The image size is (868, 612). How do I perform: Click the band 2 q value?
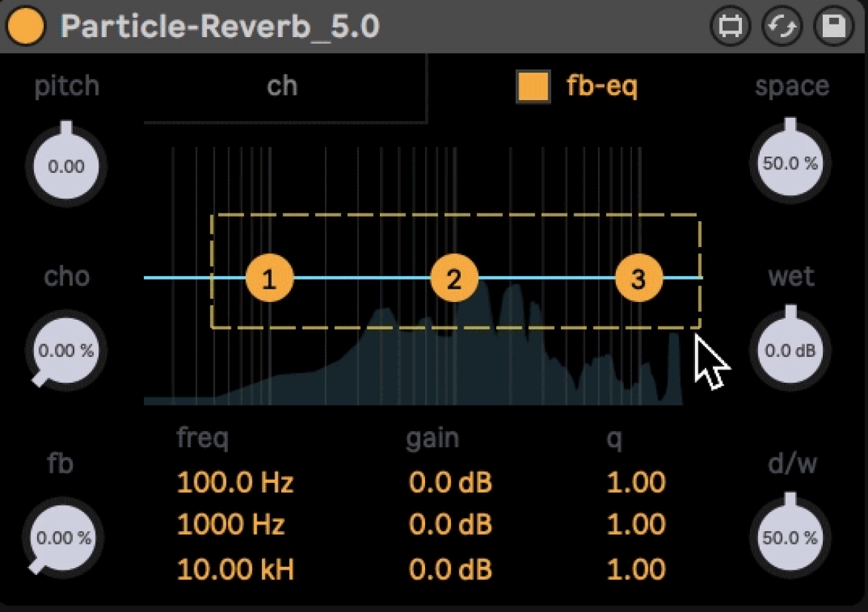pos(636,524)
